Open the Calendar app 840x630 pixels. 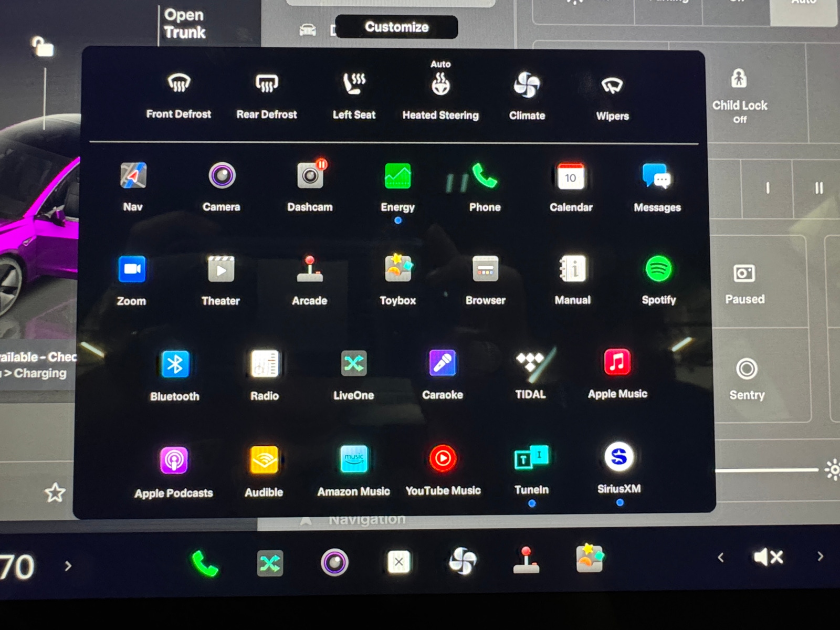[x=571, y=176]
